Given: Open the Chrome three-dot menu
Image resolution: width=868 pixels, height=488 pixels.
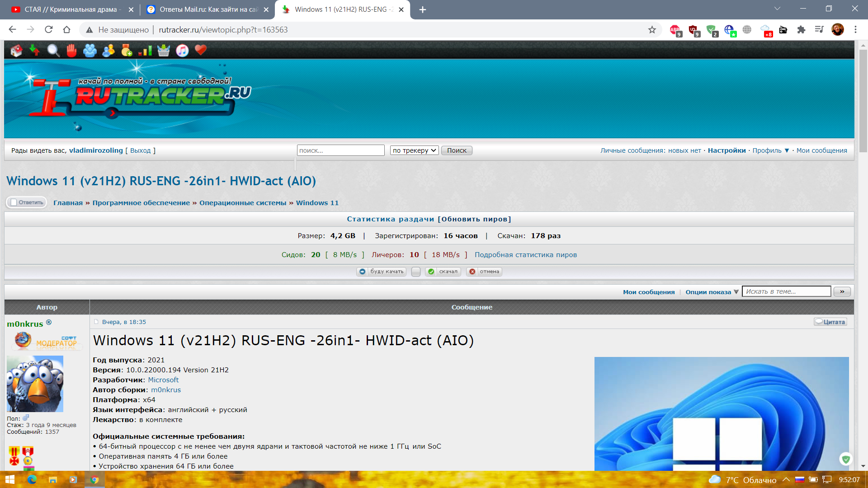Looking at the screenshot, I should coord(855,30).
